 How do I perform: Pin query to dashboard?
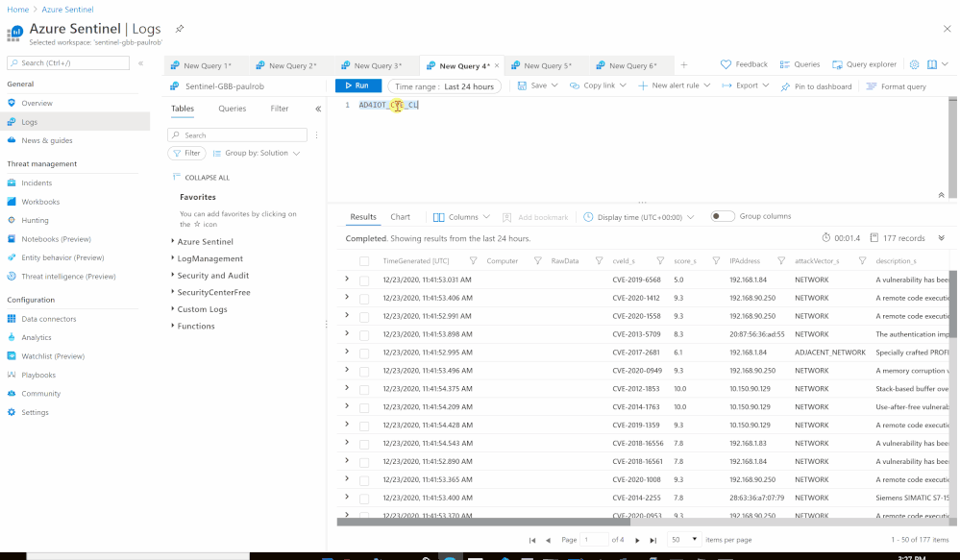[816, 86]
